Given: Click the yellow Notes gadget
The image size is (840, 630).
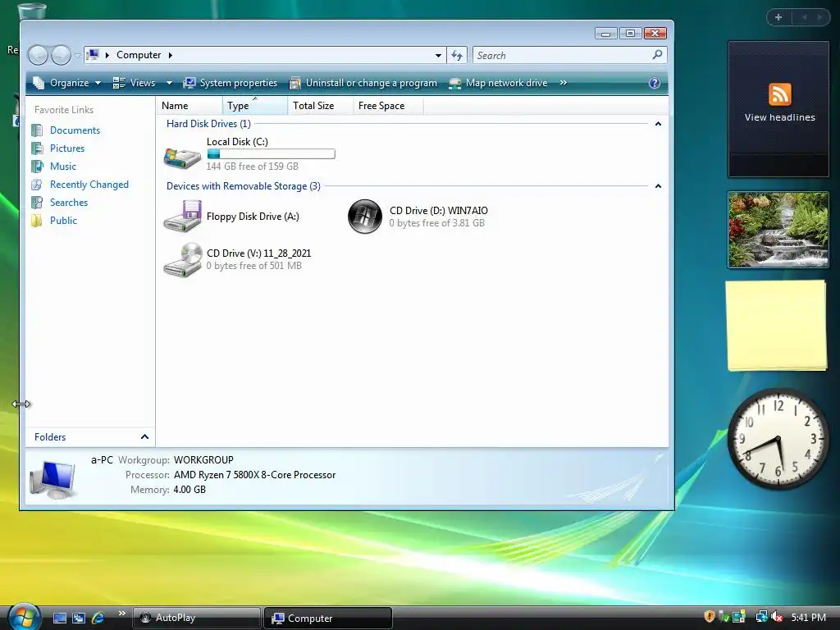Looking at the screenshot, I should point(776,325).
